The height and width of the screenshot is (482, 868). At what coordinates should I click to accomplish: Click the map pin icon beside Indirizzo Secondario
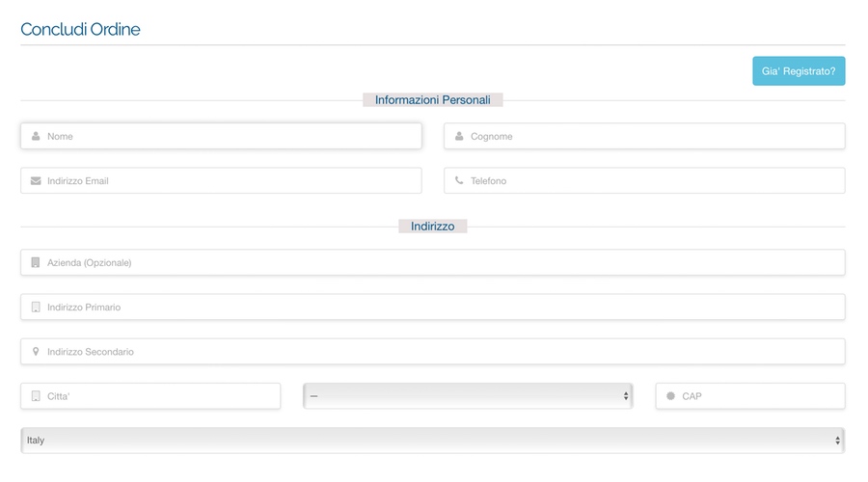click(x=36, y=352)
